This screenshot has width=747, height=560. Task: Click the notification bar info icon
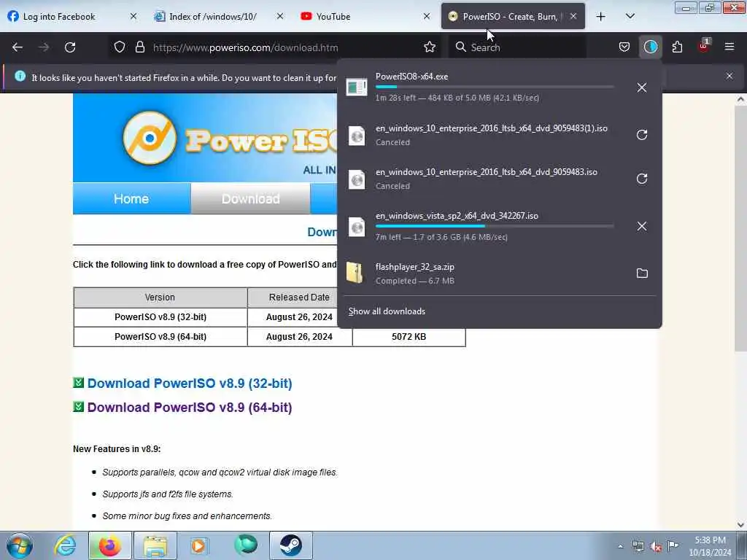tap(20, 76)
